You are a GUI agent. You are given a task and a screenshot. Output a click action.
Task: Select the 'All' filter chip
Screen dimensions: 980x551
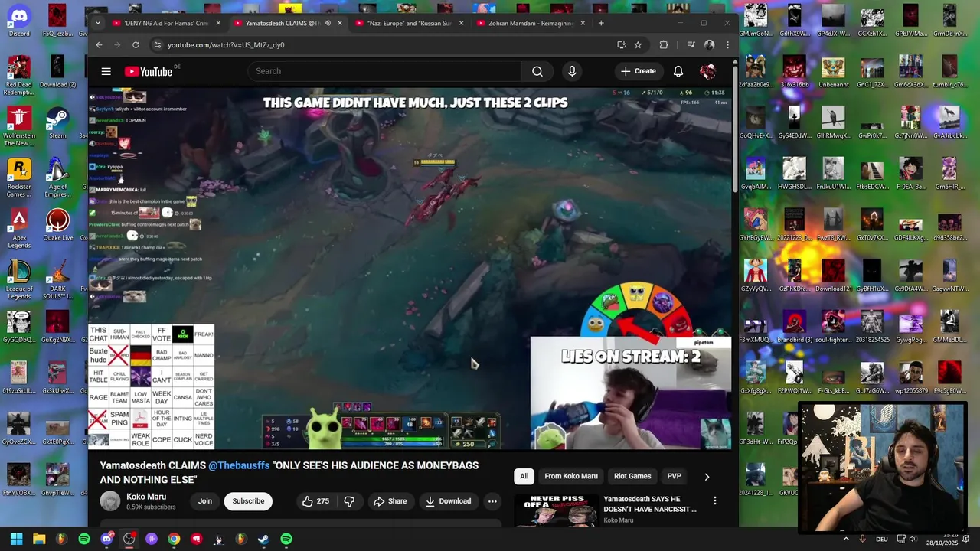tap(524, 476)
